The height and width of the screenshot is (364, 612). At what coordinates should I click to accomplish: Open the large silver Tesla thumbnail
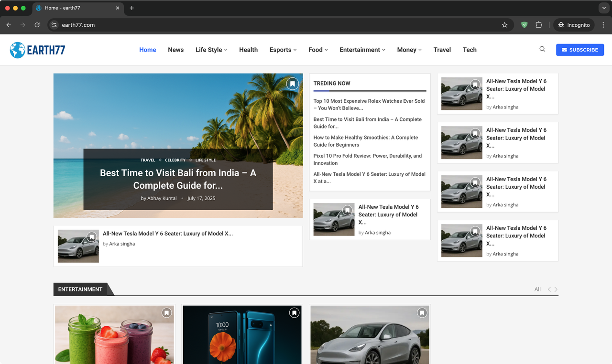(x=370, y=334)
